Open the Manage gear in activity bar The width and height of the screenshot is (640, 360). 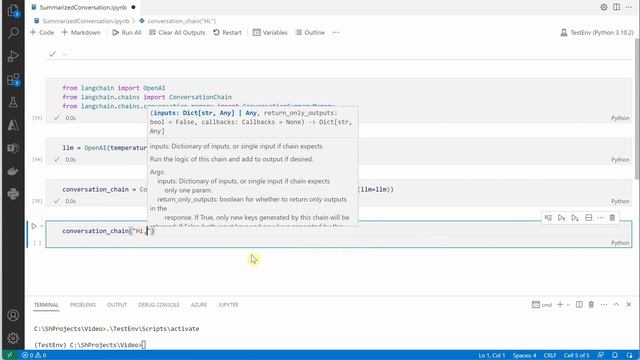(13, 338)
